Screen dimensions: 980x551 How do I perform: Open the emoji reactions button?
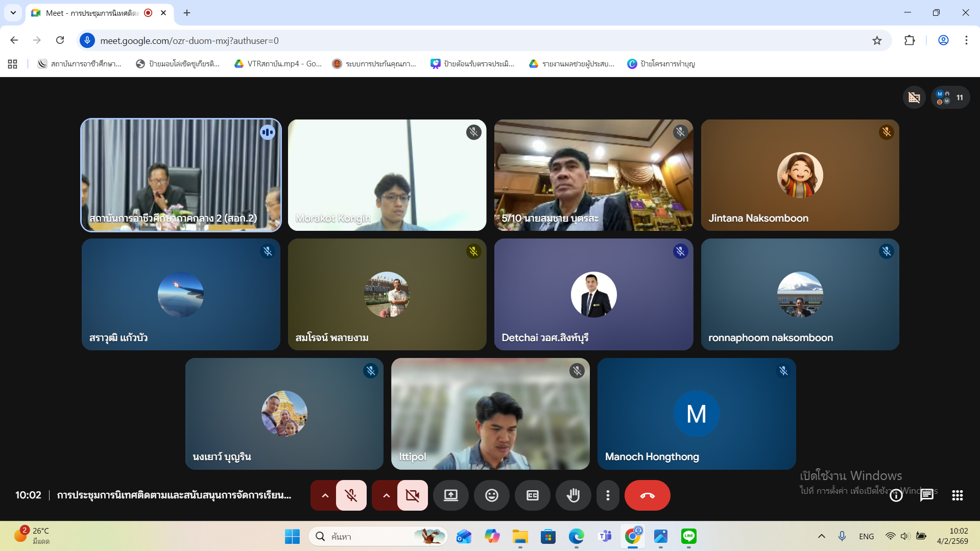pyautogui.click(x=491, y=495)
